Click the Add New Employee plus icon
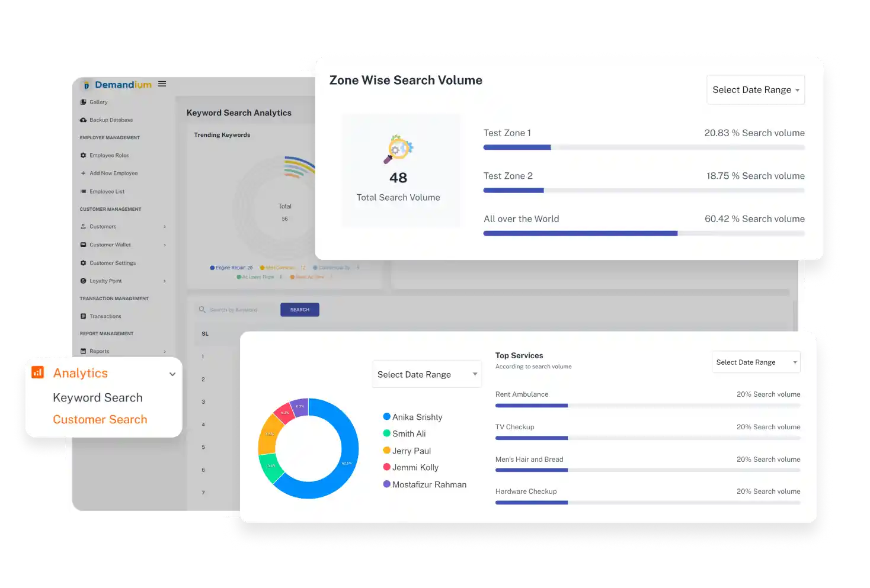 pos(84,173)
